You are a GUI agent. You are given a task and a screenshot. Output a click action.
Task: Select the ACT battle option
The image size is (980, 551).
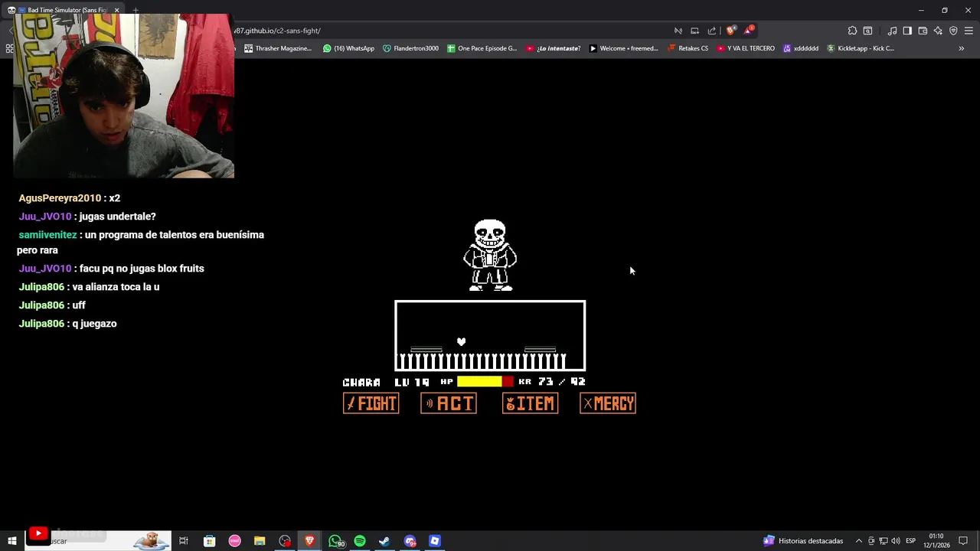pos(449,403)
